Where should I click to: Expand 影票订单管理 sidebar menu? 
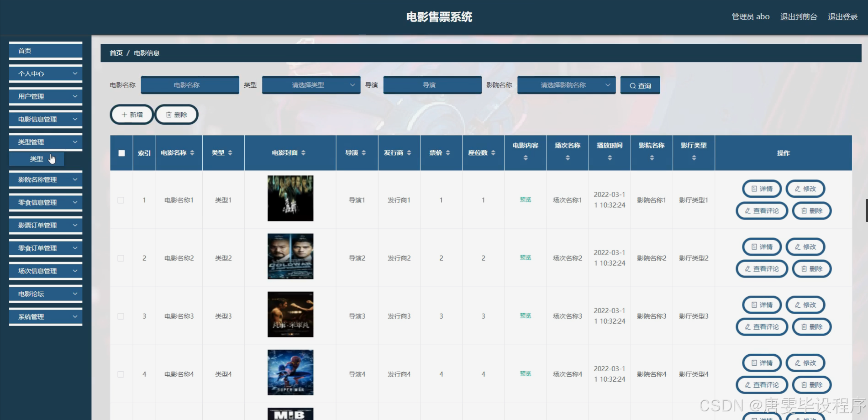[46, 225]
